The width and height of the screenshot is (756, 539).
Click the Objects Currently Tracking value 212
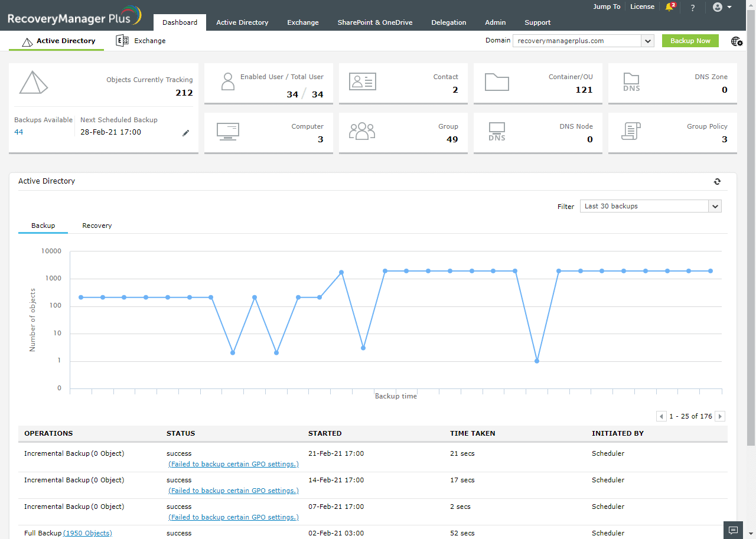pos(184,92)
